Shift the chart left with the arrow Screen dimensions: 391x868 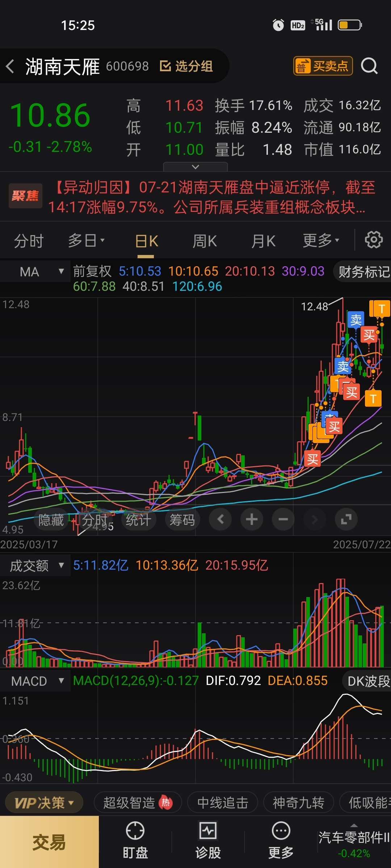point(220,519)
